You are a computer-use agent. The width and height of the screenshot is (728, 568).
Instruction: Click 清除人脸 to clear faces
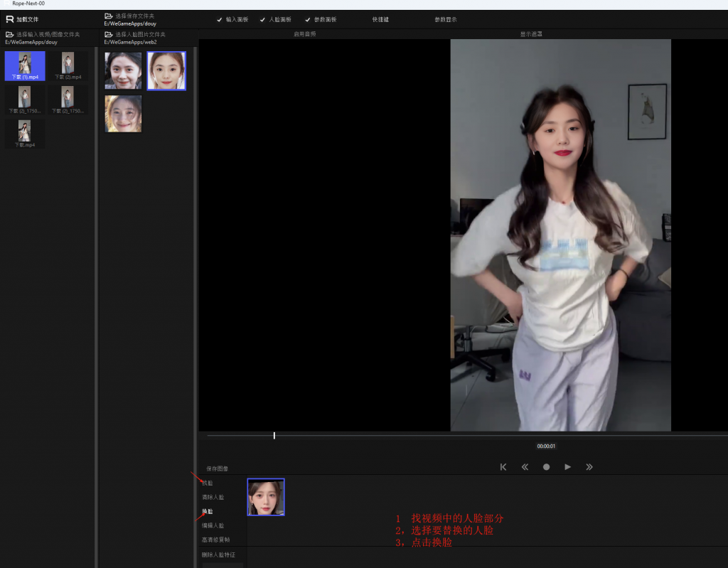click(213, 497)
